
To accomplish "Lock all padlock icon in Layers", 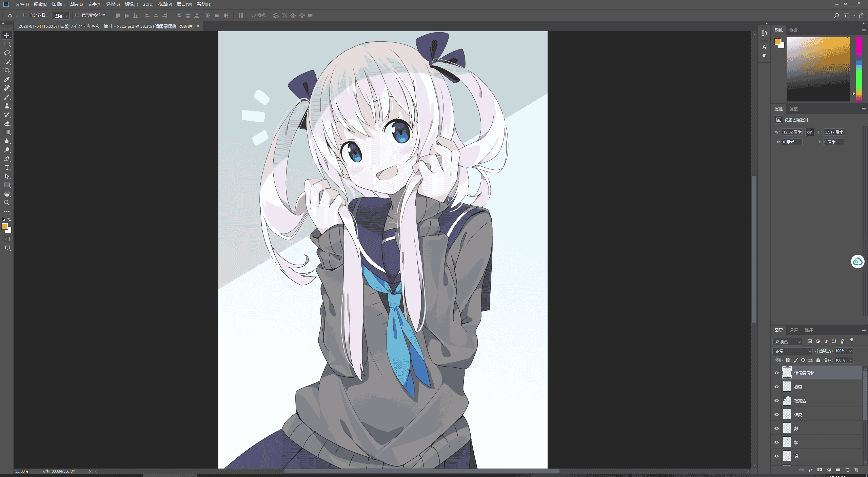I will coord(818,360).
